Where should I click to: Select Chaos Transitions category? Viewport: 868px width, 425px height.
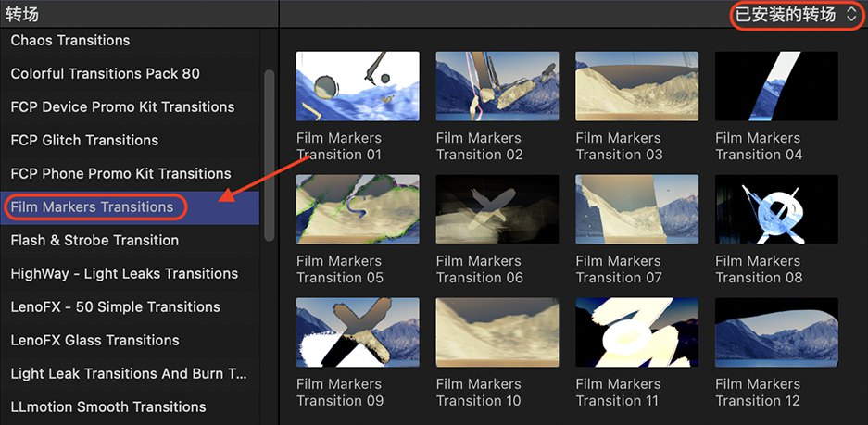point(130,41)
